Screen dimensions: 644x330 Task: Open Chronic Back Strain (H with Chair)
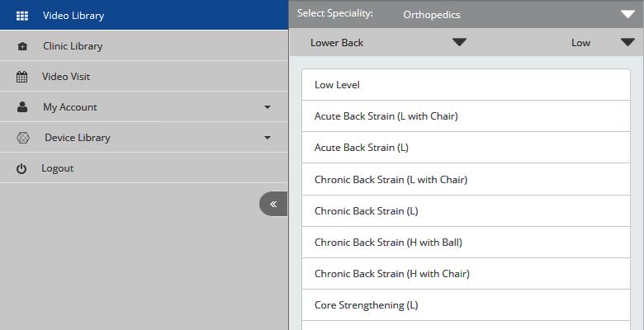coord(466,273)
